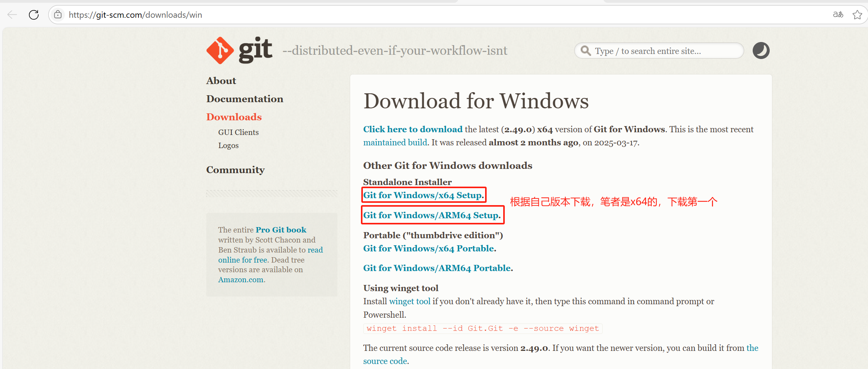
Task: Download Git for Windows/x64 Setup
Action: (422, 195)
